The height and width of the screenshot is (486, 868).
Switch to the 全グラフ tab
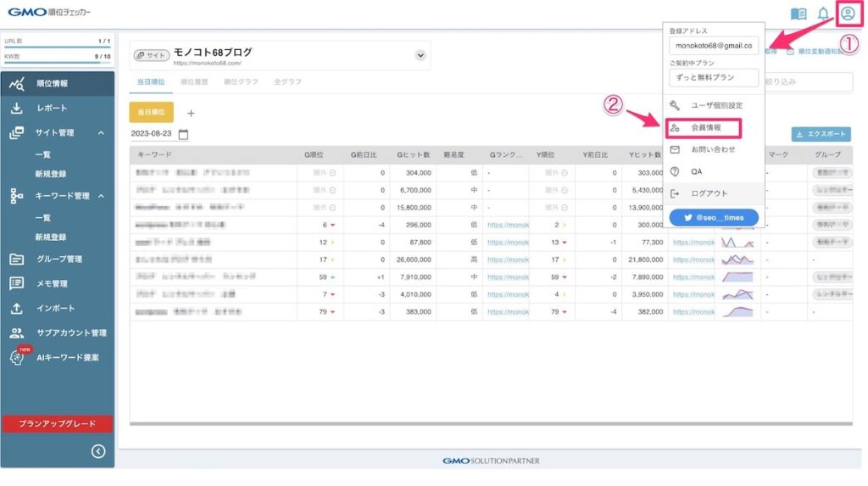tap(287, 82)
